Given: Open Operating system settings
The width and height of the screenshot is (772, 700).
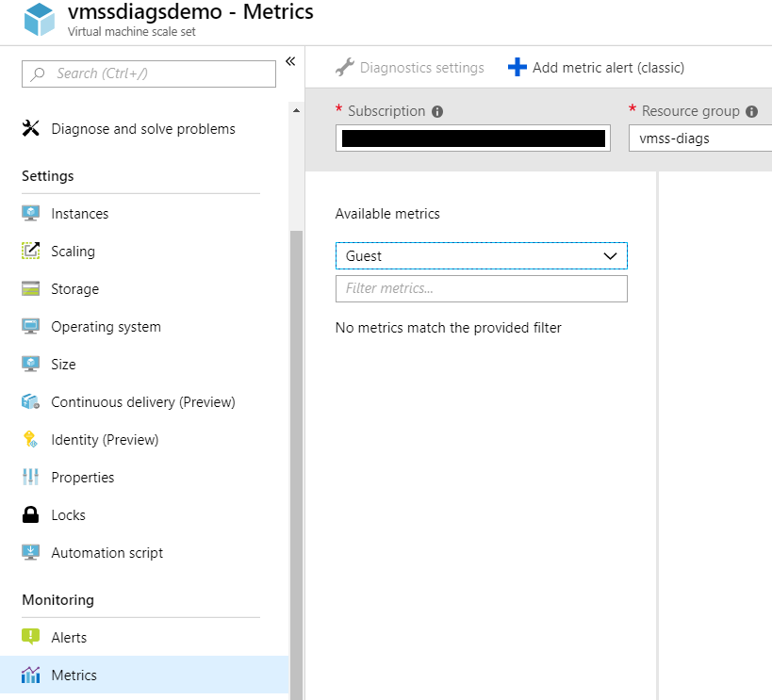Looking at the screenshot, I should (106, 327).
